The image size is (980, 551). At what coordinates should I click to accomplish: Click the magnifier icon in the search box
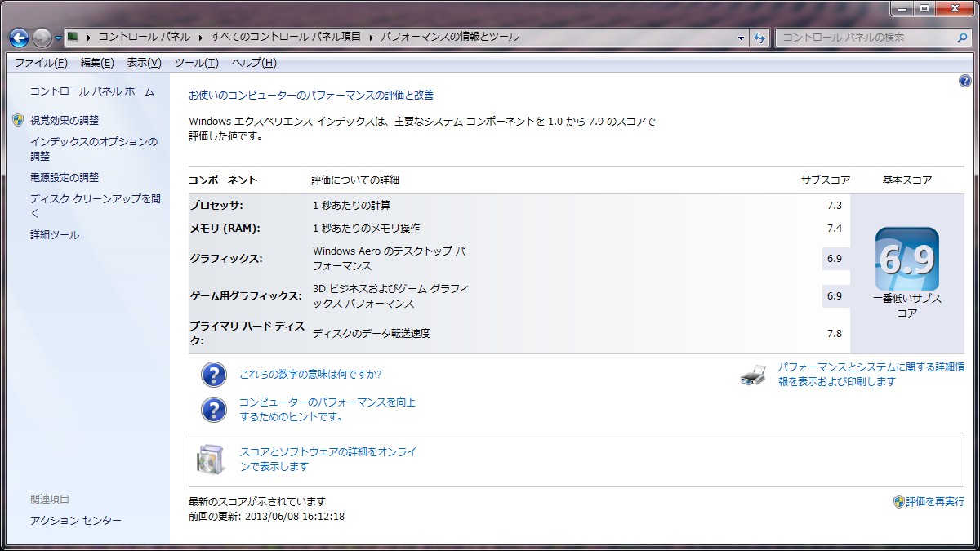(962, 38)
